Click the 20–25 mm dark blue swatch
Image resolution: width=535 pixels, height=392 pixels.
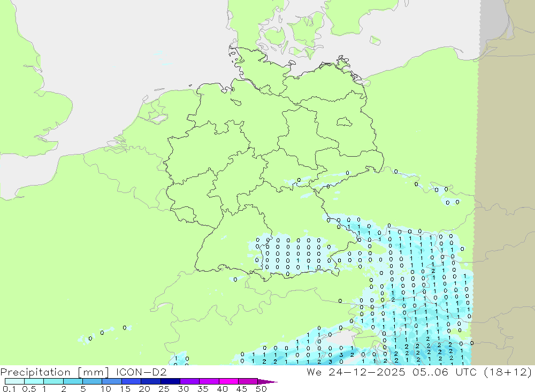pos(151,381)
